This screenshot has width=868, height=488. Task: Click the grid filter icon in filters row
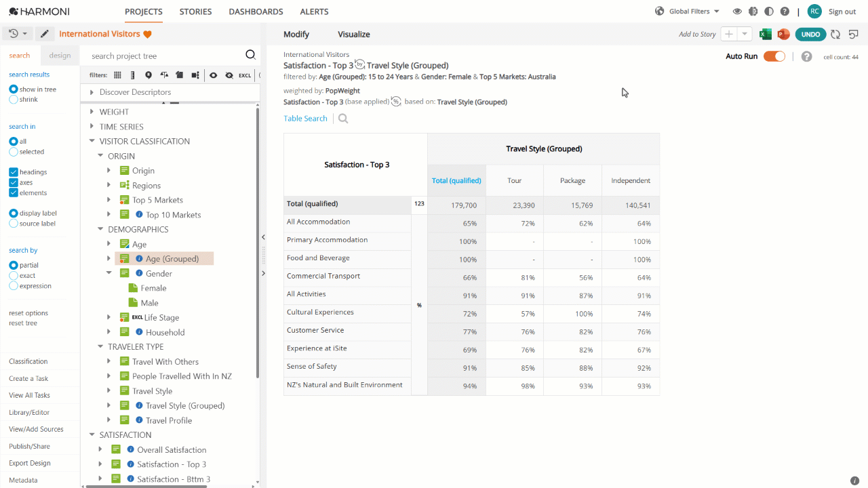coord(117,75)
